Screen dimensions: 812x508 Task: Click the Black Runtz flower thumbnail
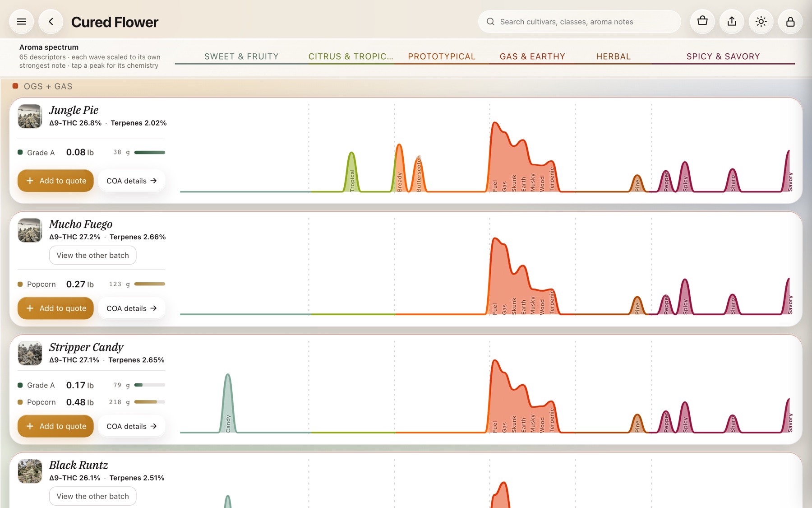(x=30, y=471)
